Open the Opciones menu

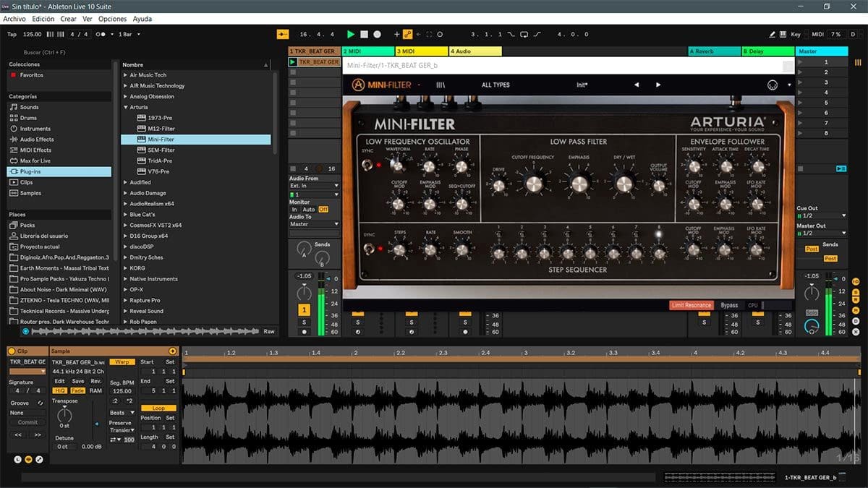(112, 19)
